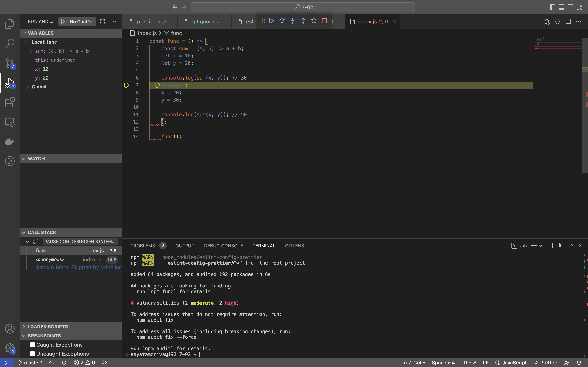This screenshot has width=588, height=367.
Task: Enable the Caught Exceptions checkbox
Action: (32, 344)
